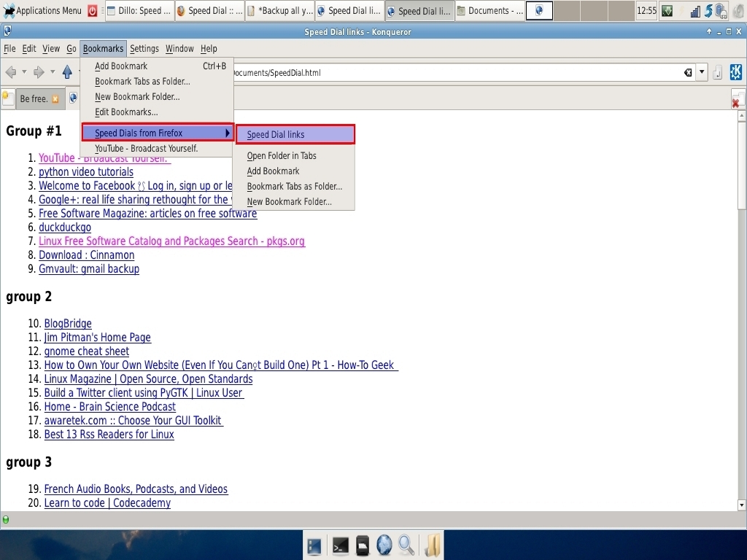Click the Konqueror icon in title bar
The width and height of the screenshot is (747, 560).
pyautogui.click(x=7, y=31)
